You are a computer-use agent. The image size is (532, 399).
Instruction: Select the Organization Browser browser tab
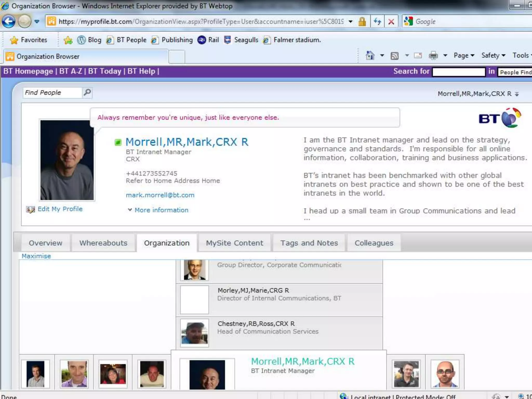tap(86, 56)
